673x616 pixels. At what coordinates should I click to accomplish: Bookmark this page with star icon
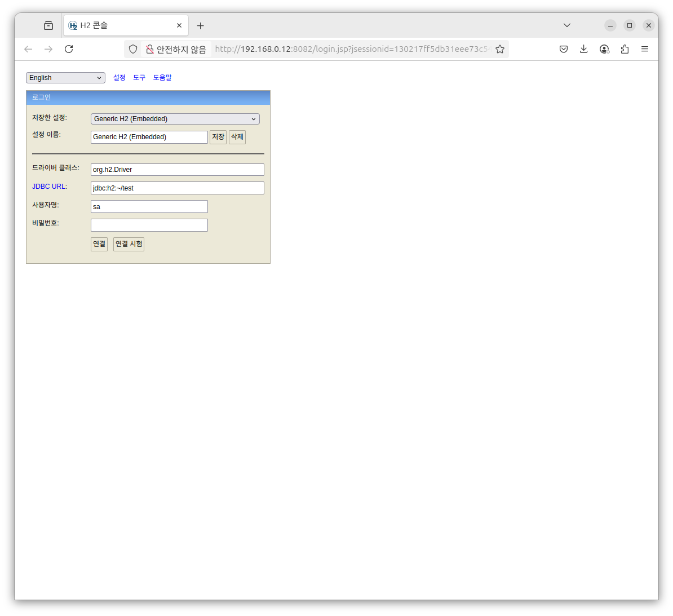click(499, 49)
